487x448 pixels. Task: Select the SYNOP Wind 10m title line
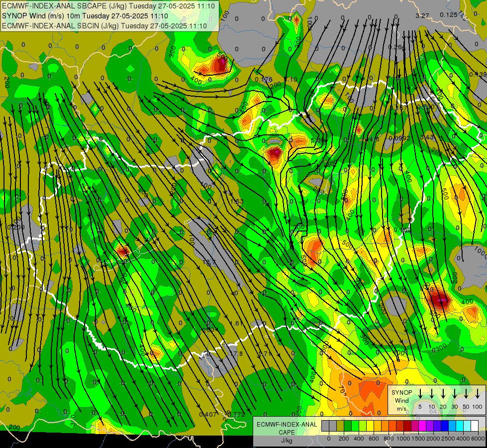coord(85,16)
